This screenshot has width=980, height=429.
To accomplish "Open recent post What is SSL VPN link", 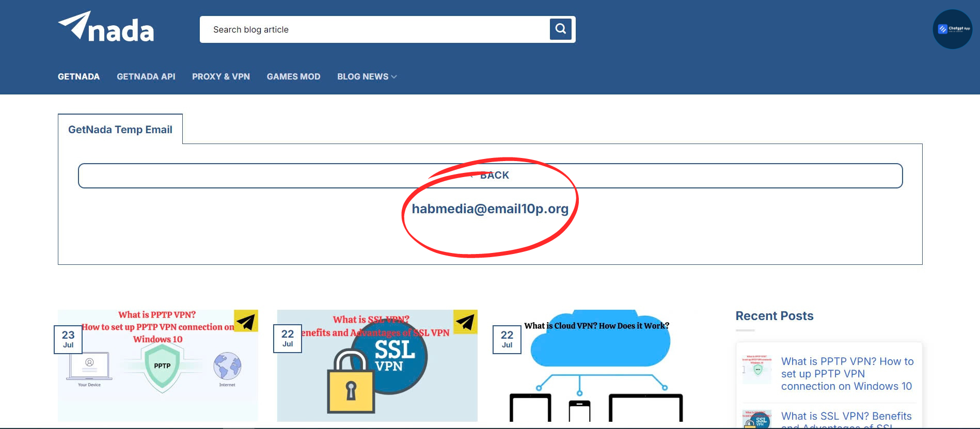I will [x=847, y=420].
